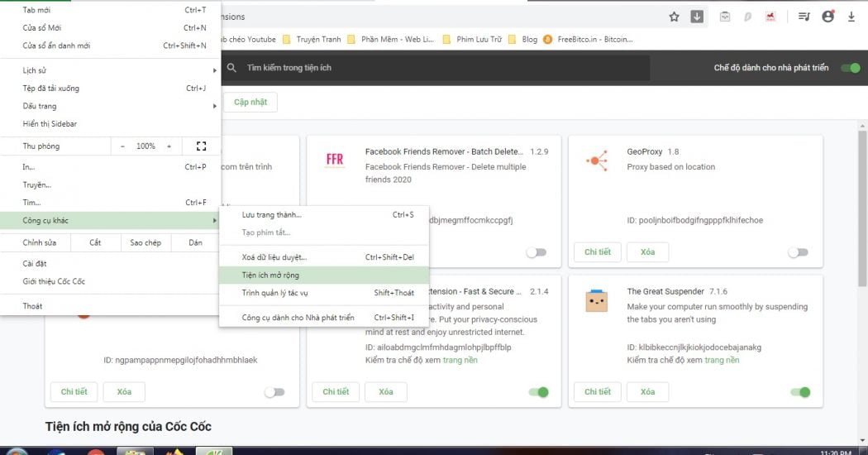Screen dimensions: 868x455
Task: Choose Giới thiệu Cốc Cốc
Action: (111, 281)
